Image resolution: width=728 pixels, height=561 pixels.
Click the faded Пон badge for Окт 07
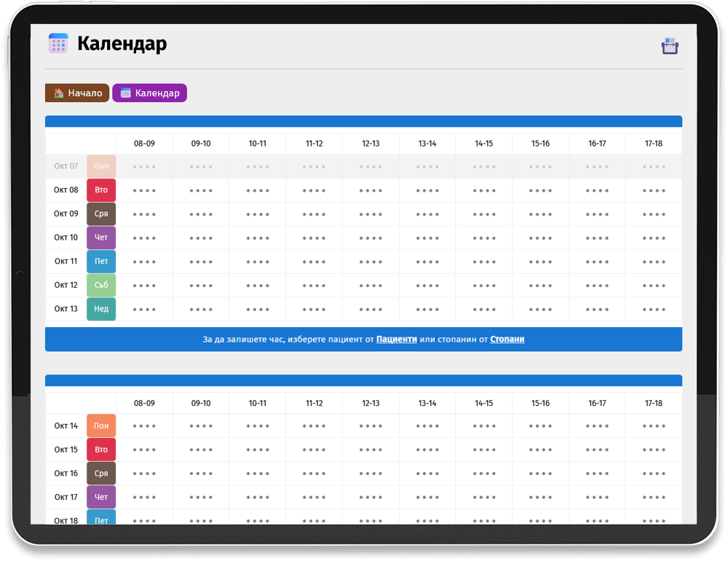click(x=101, y=166)
